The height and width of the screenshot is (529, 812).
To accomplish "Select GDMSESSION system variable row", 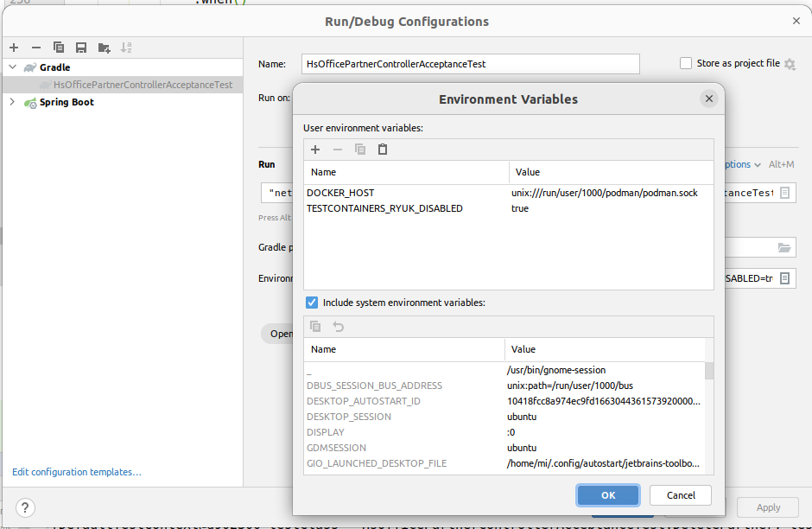I will click(x=505, y=448).
